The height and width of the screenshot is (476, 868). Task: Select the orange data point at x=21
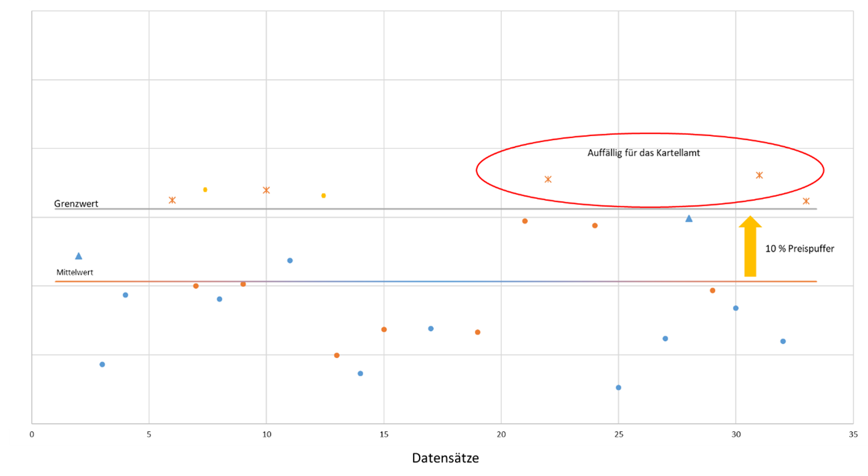coord(525,221)
